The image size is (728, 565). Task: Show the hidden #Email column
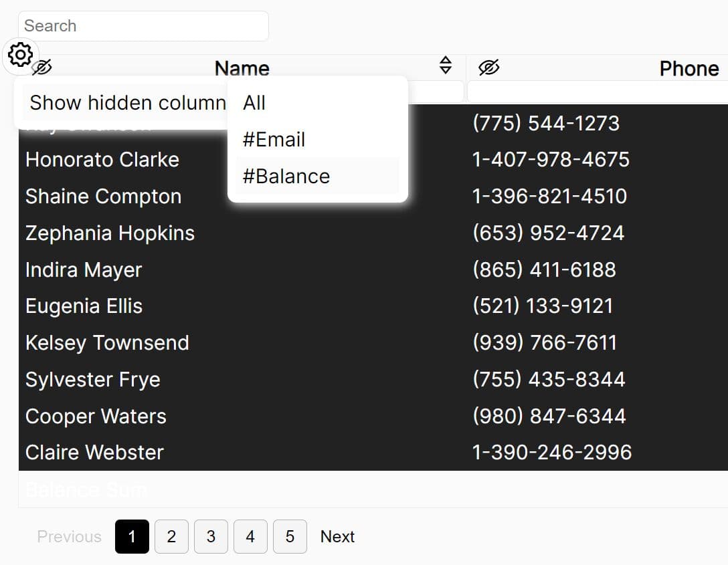tap(273, 139)
